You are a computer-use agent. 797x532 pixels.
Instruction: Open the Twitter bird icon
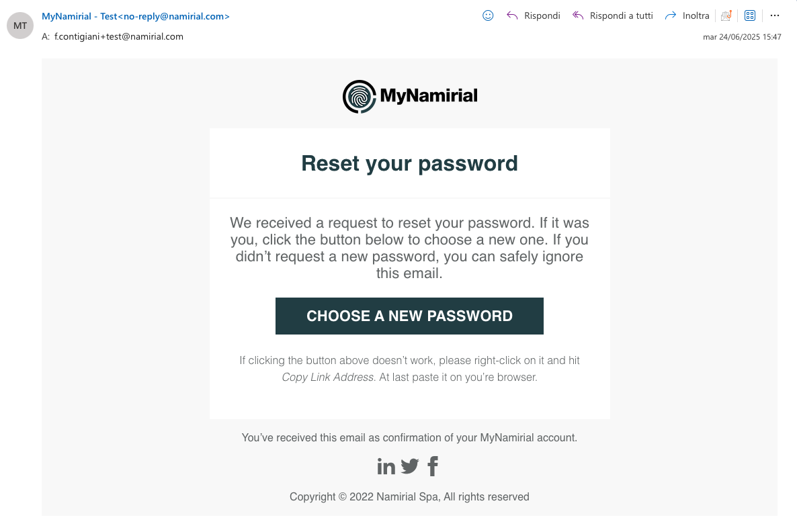pos(410,466)
